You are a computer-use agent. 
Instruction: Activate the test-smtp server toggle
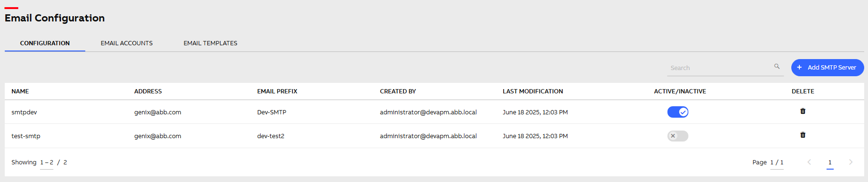click(677, 136)
